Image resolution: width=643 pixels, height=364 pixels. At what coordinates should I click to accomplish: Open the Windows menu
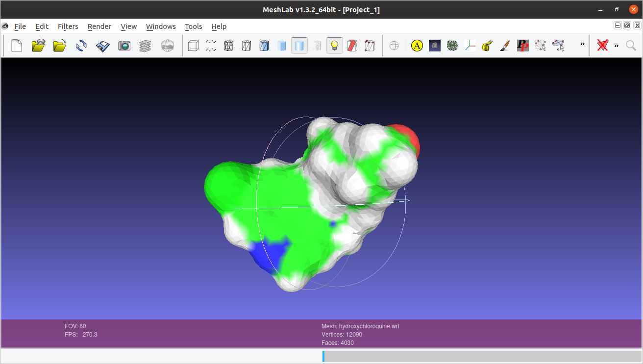[161, 26]
